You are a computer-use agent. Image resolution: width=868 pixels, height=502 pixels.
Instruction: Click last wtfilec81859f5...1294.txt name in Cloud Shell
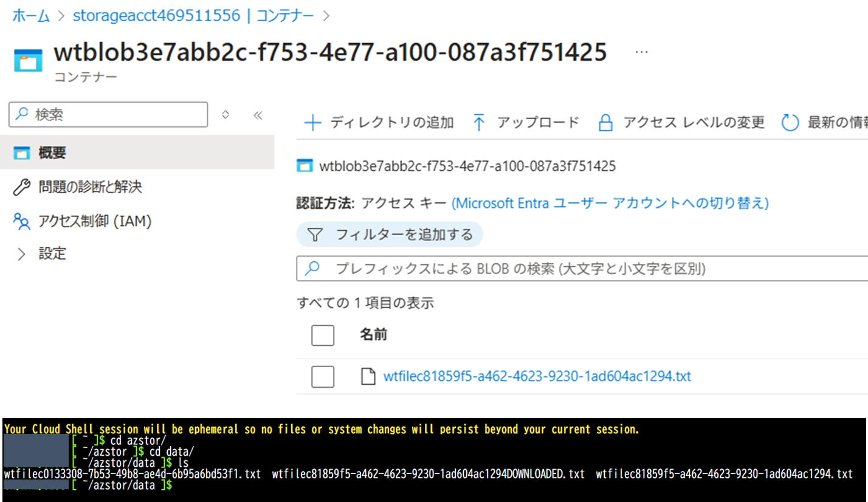click(x=724, y=474)
